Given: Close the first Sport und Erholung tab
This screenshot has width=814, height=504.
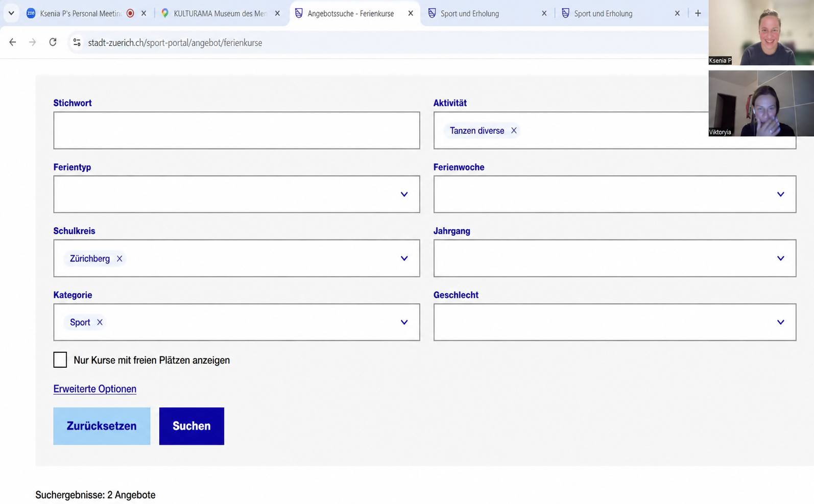Looking at the screenshot, I should click(544, 13).
